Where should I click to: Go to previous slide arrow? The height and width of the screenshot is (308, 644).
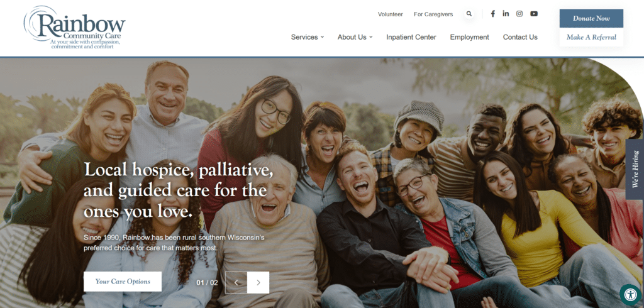pyautogui.click(x=236, y=282)
